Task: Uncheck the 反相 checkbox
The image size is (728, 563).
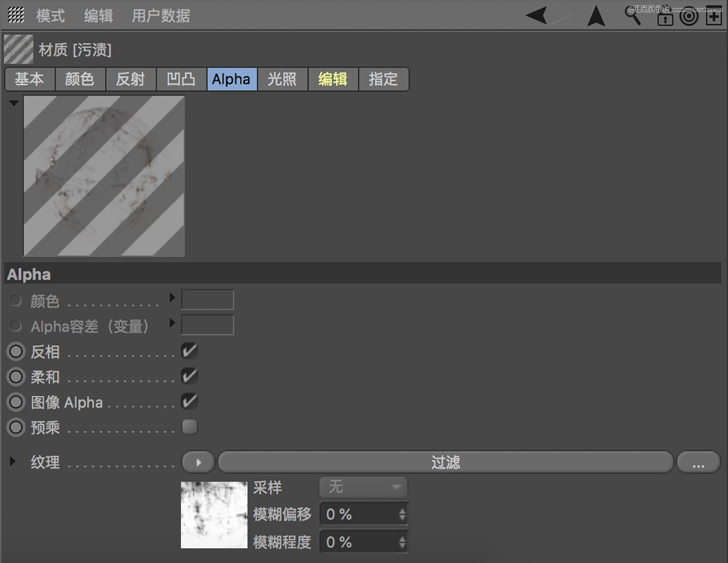Action: click(189, 351)
